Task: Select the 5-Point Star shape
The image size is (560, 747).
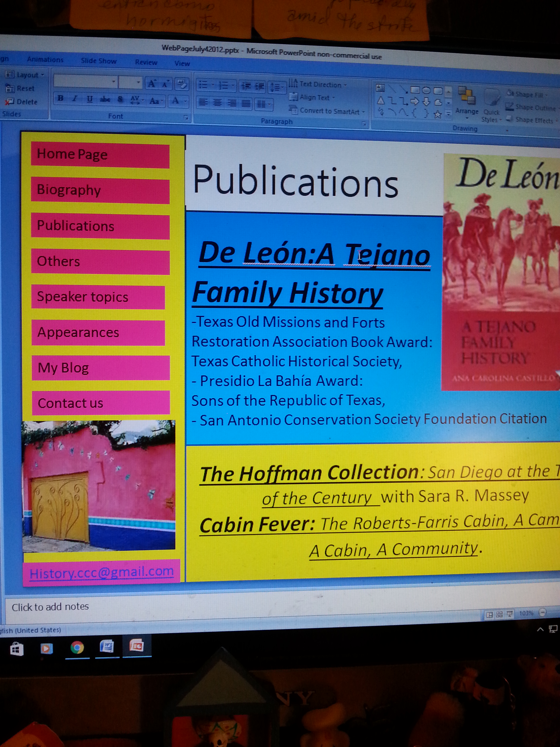Action: [x=437, y=114]
